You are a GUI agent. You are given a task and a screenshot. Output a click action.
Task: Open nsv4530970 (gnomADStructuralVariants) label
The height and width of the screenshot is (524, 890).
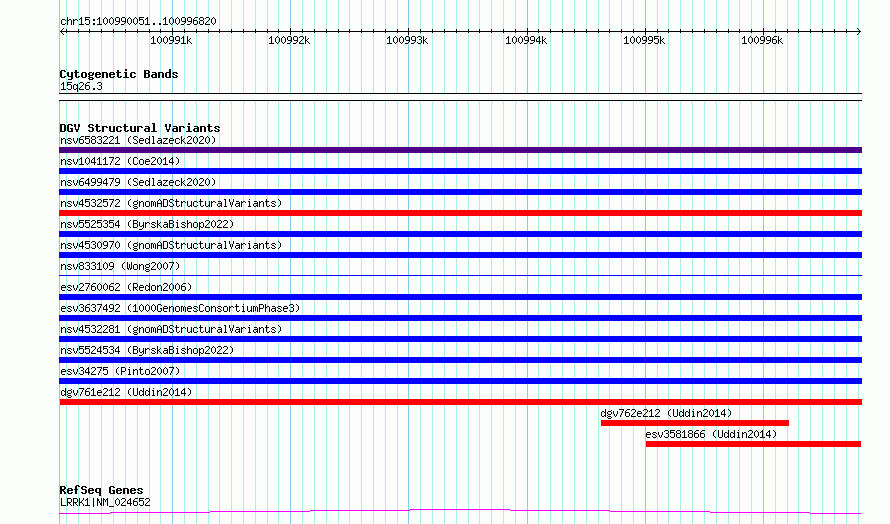pyautogui.click(x=171, y=245)
